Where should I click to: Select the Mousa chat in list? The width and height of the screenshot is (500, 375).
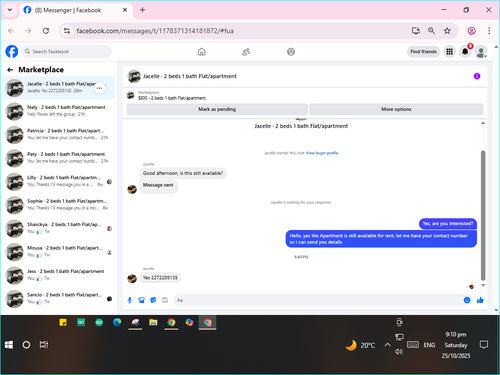coord(59,252)
